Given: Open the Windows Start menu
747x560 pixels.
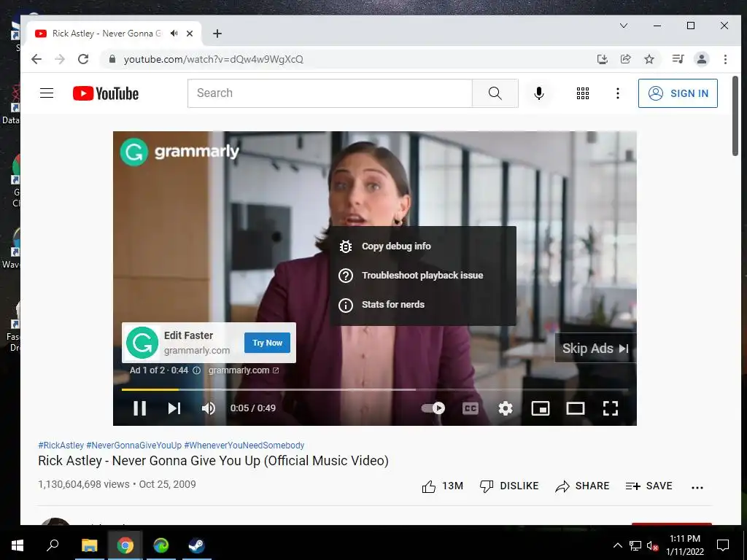Looking at the screenshot, I should [x=18, y=545].
